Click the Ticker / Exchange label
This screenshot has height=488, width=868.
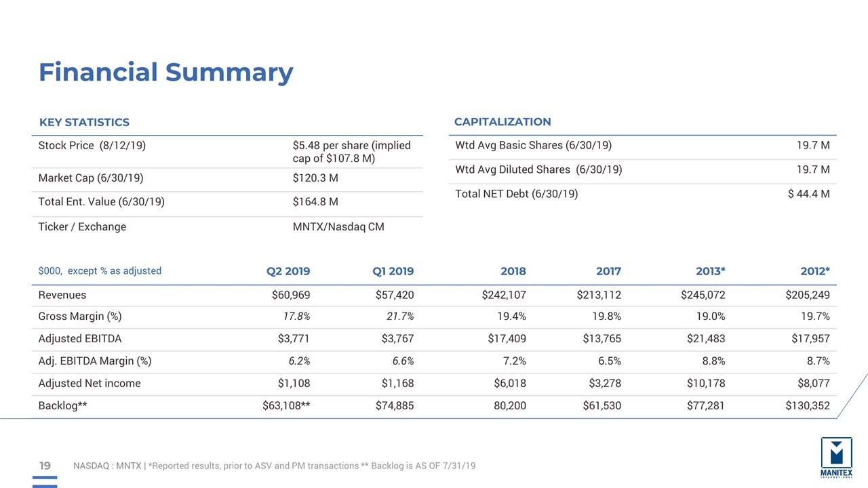pos(82,226)
